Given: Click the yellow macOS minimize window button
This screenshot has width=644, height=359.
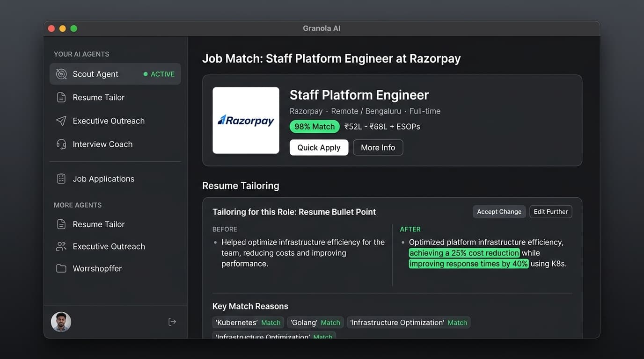Looking at the screenshot, I should tap(63, 29).
